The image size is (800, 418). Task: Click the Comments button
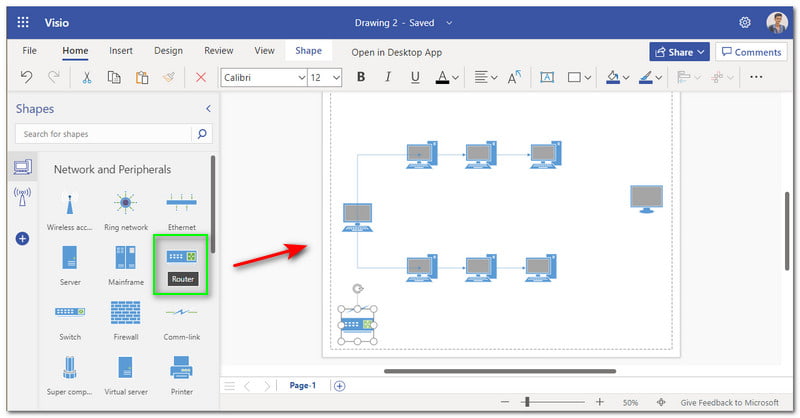coord(751,52)
